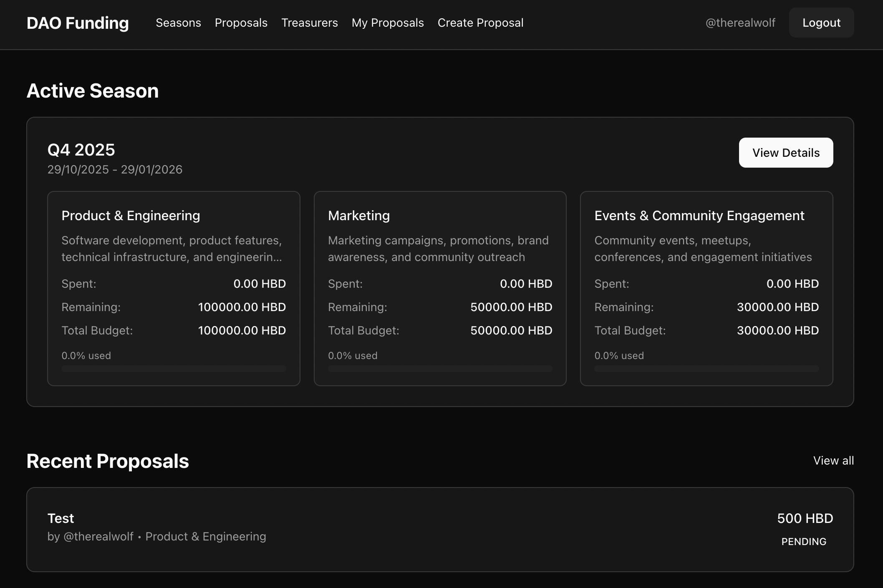Click the 500 HBD proposal amount

click(805, 518)
